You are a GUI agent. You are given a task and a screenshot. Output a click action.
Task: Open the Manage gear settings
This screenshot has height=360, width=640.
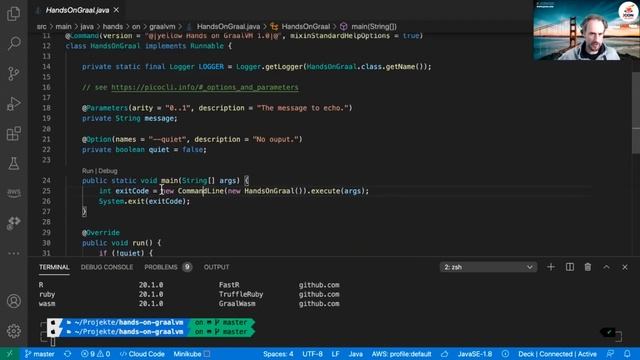click(x=13, y=331)
